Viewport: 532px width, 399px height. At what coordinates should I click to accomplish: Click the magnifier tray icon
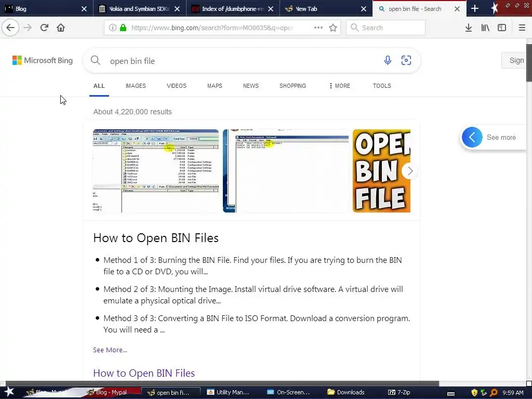coord(494,393)
